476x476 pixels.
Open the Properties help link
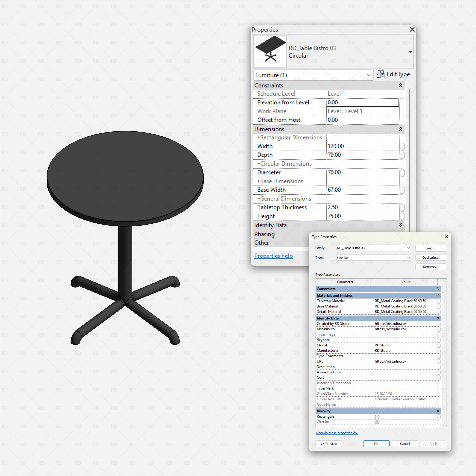tap(273, 256)
